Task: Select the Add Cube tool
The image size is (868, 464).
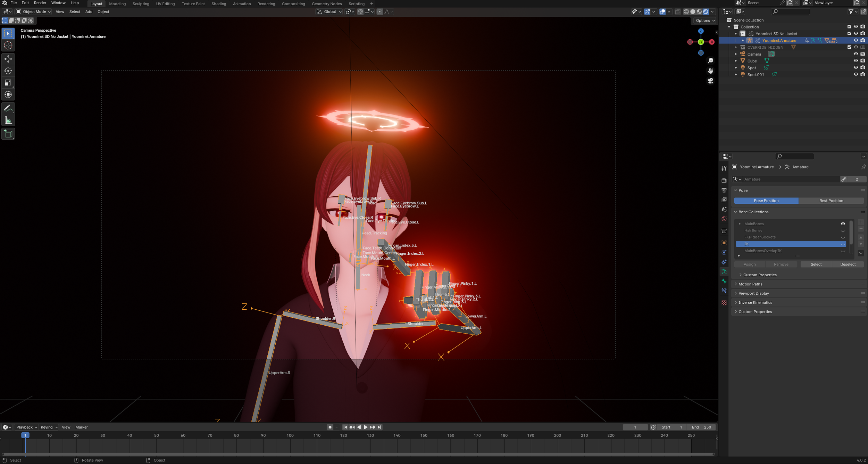Action: pos(8,134)
